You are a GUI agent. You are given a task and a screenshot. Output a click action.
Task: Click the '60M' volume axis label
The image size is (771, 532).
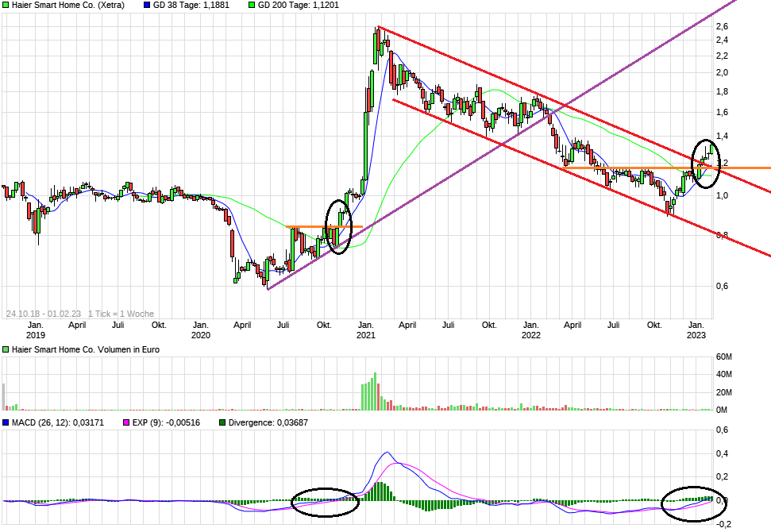(724, 357)
